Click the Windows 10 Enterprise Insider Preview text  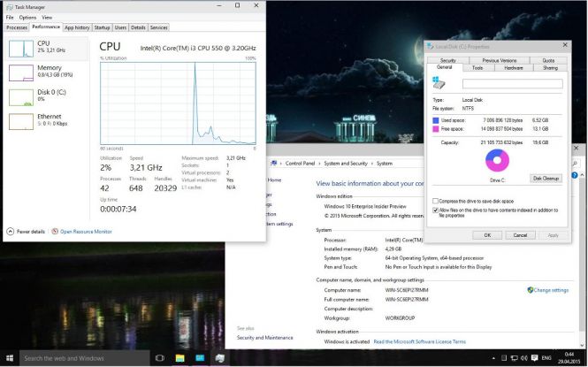coord(365,207)
